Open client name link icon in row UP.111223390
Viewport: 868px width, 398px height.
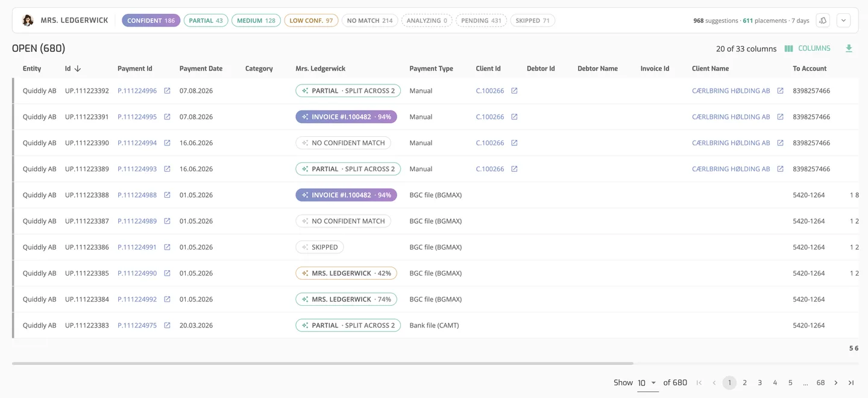(780, 143)
